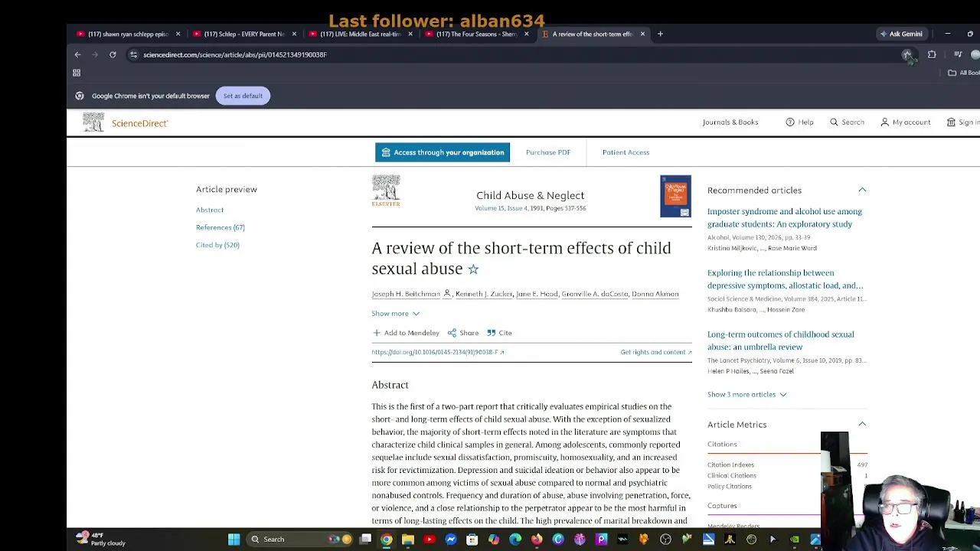
Task: Expand Show 3 more articles
Action: coord(747,394)
